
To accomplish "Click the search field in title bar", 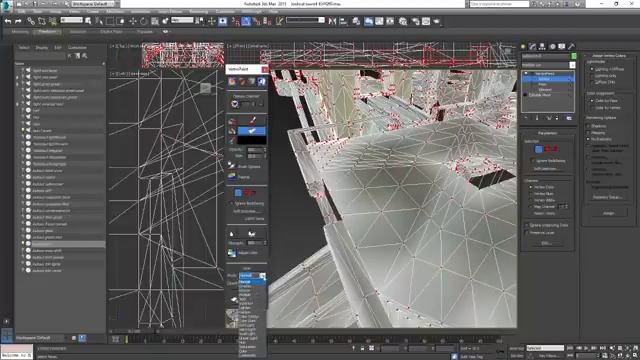I will 499,4.
